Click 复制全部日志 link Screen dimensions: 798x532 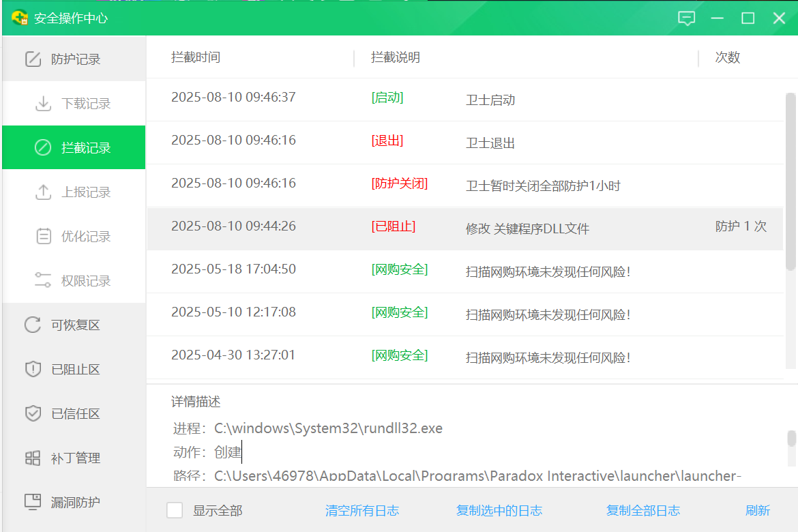coord(643,510)
